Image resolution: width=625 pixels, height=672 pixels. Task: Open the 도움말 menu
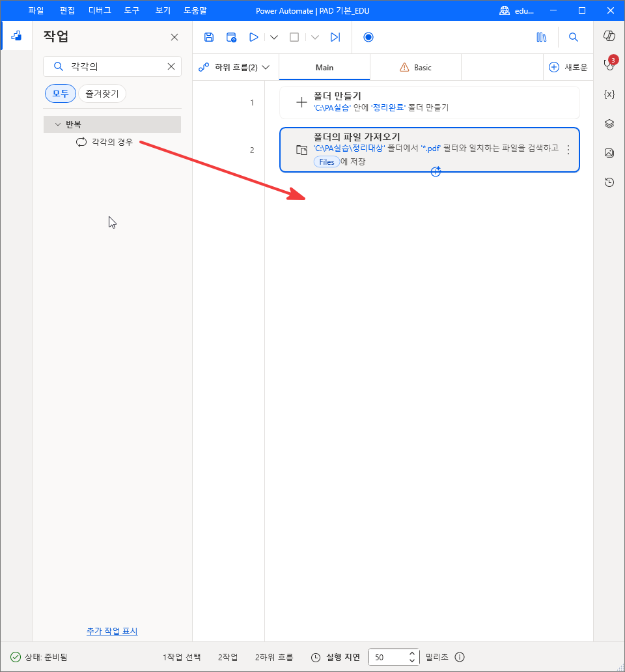pos(195,10)
